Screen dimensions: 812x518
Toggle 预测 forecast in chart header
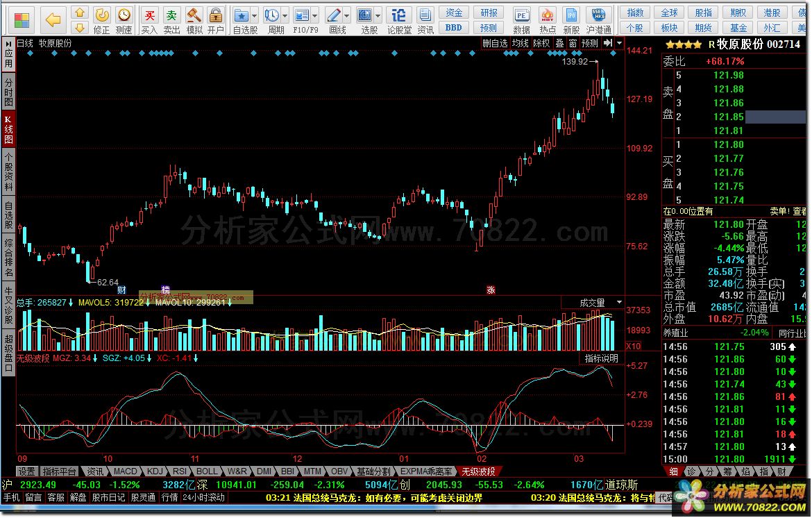[x=590, y=44]
